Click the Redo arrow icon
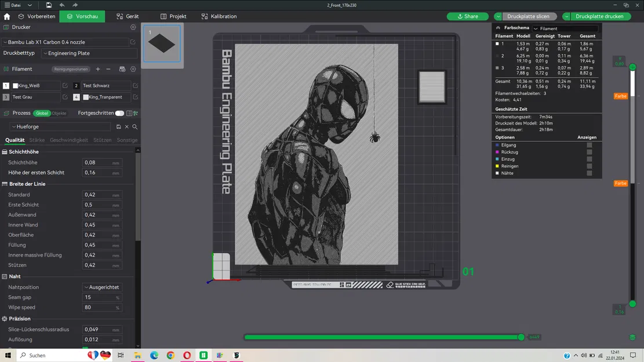Image resolution: width=644 pixels, height=362 pixels. (x=75, y=5)
